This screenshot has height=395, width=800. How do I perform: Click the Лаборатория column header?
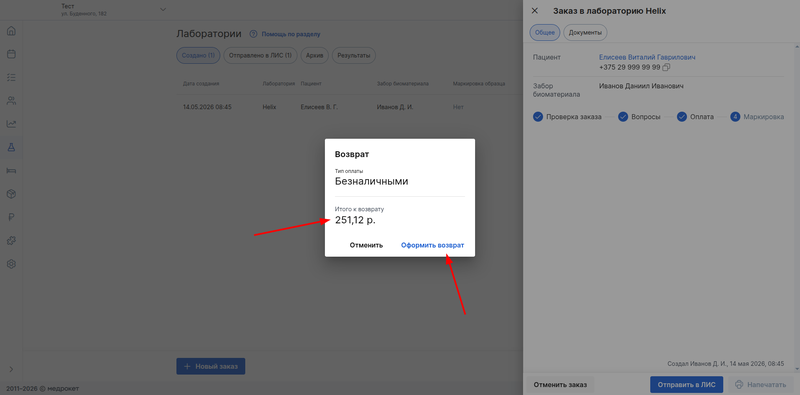coord(279,84)
